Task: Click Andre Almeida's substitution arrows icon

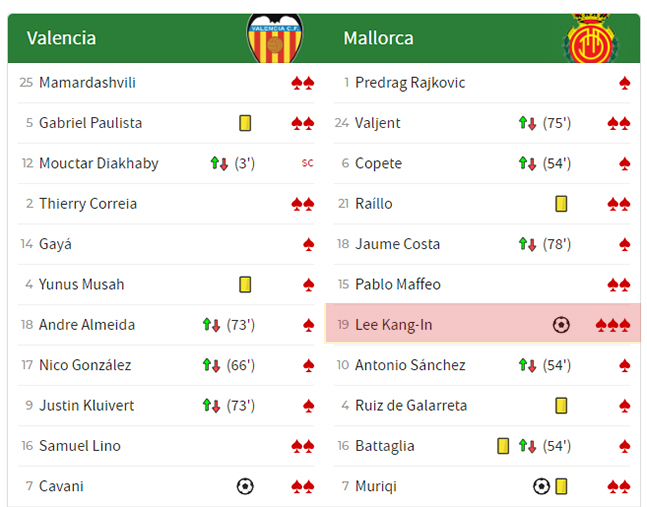Action: pyautogui.click(x=211, y=325)
